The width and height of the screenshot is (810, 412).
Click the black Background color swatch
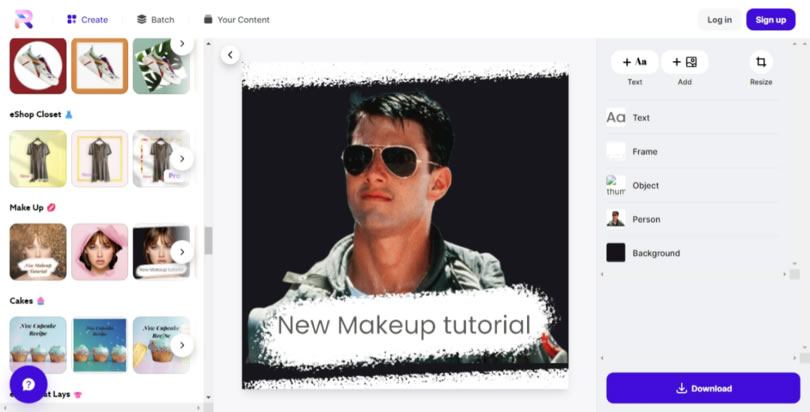tap(615, 253)
